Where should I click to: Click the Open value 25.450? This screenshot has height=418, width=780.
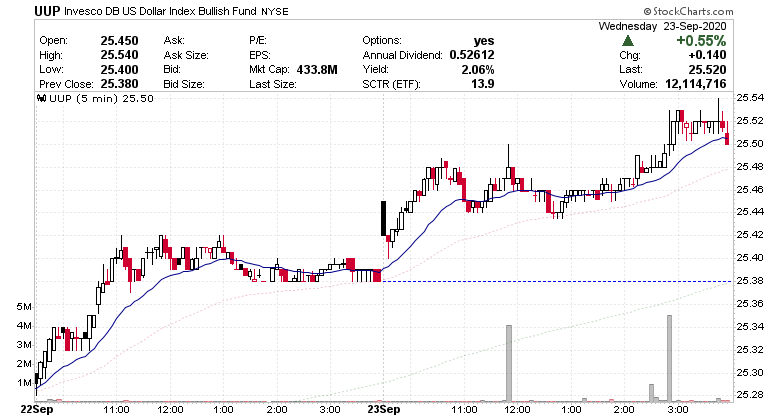[119, 40]
